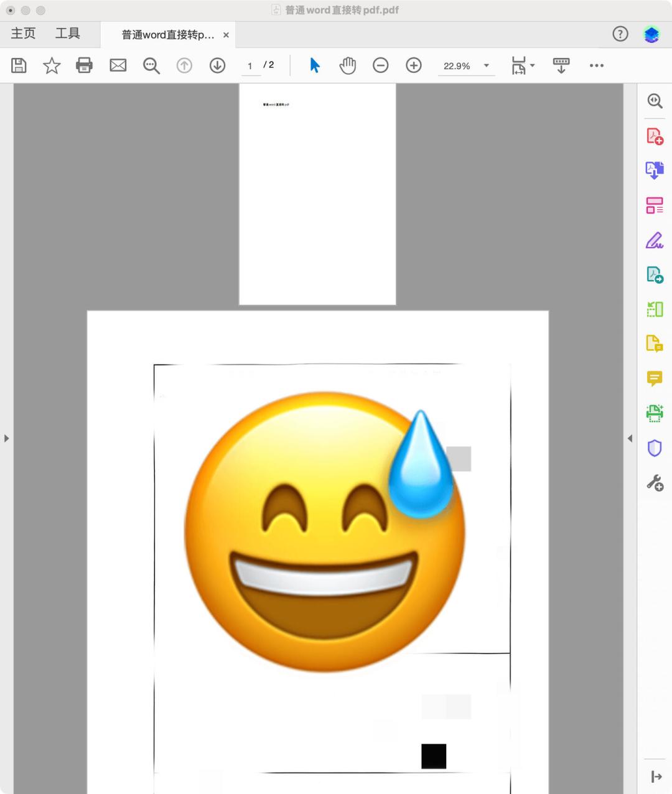Activate the hand pan tool
The image size is (672, 794).
tap(348, 65)
